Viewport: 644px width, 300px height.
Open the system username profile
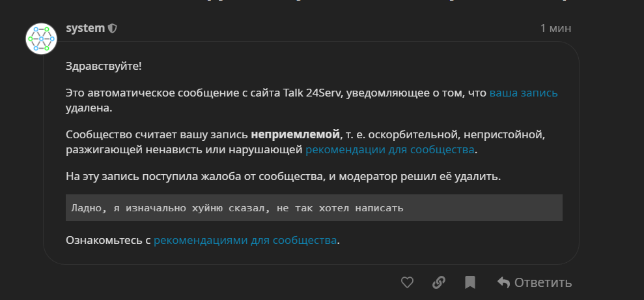[x=85, y=29]
